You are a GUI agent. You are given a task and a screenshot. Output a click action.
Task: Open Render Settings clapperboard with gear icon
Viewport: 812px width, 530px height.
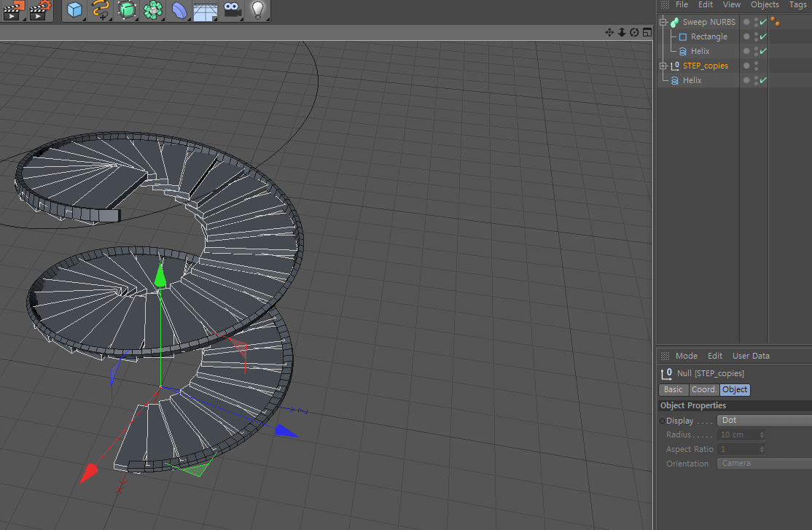41,10
